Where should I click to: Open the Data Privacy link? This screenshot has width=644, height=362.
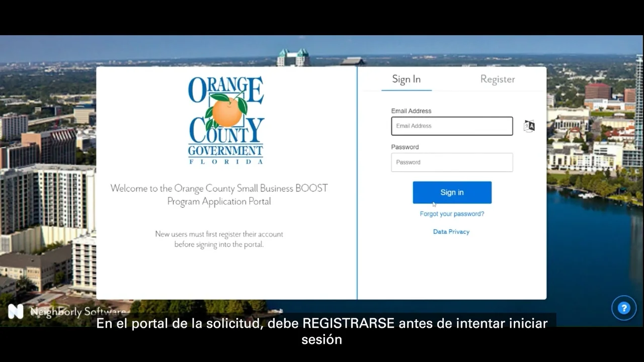(451, 232)
